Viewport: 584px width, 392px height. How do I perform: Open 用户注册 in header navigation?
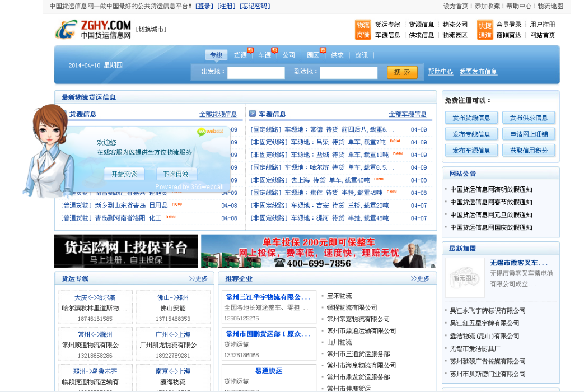click(542, 25)
